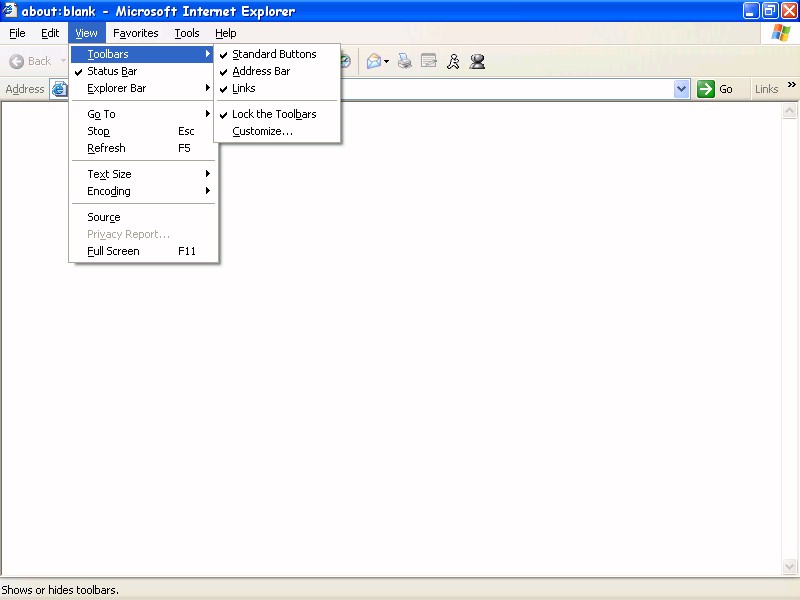
Task: Open the Encoding submenu
Action: (x=144, y=191)
